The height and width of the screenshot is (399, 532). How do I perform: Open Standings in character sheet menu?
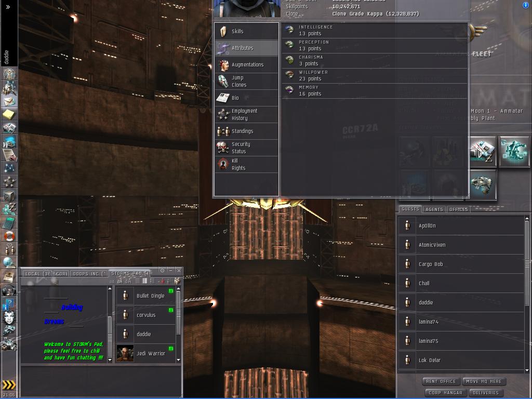click(x=247, y=131)
